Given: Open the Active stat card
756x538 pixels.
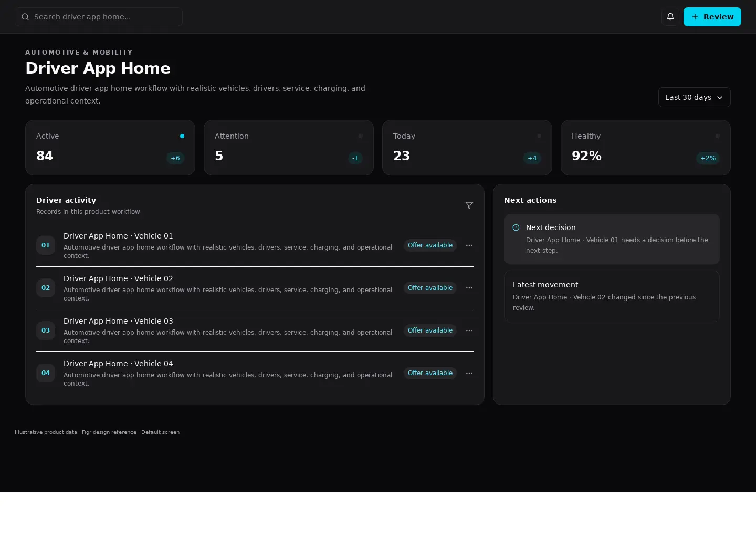Looking at the screenshot, I should (x=110, y=148).
